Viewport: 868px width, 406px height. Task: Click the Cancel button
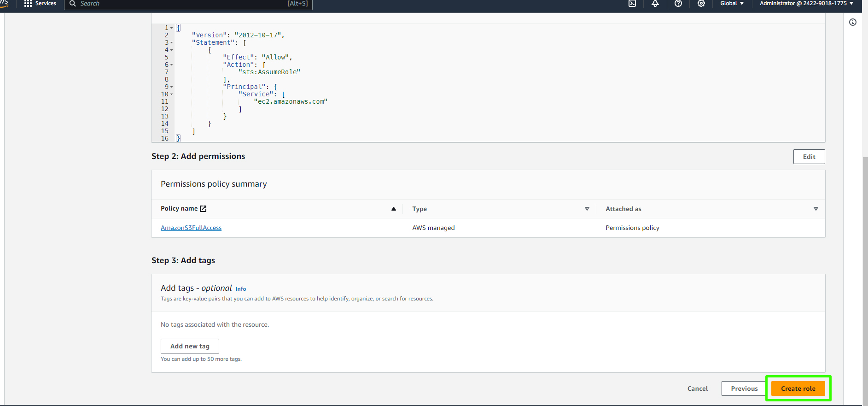click(698, 388)
